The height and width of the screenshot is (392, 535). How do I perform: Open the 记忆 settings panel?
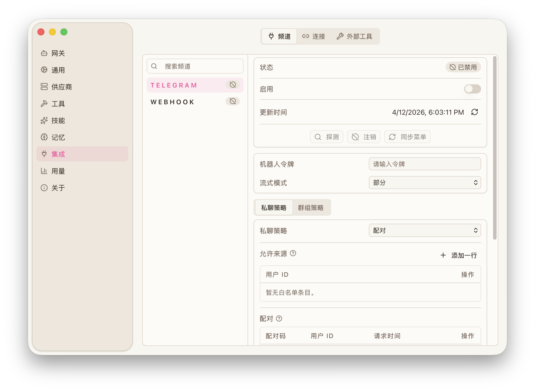click(x=58, y=137)
